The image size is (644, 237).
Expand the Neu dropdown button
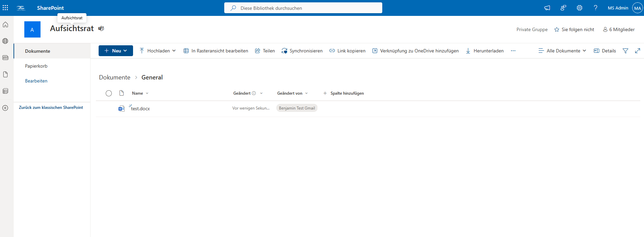pyautogui.click(x=116, y=51)
